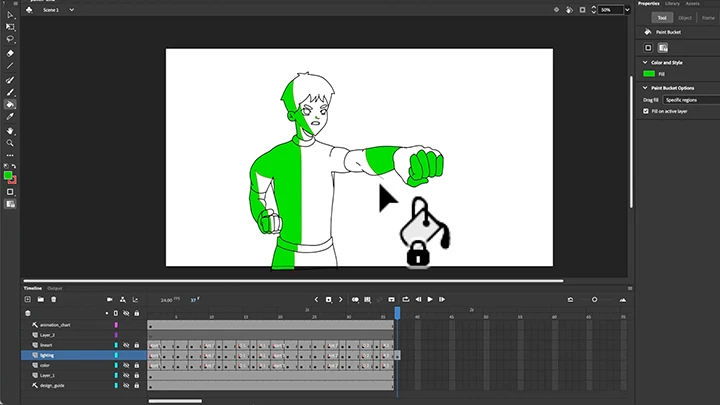This screenshot has width=720, height=405.
Task: Unlock the Layer_1 layer
Action: tap(137, 375)
